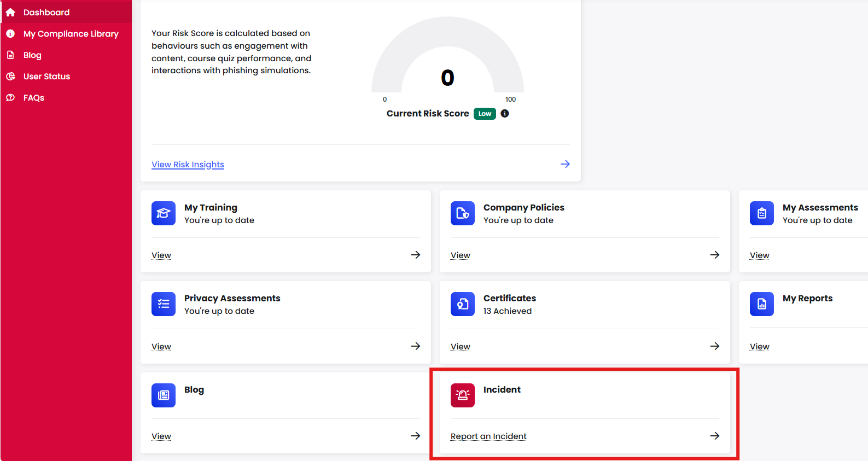Click the My Reports chart file icon

click(x=762, y=304)
